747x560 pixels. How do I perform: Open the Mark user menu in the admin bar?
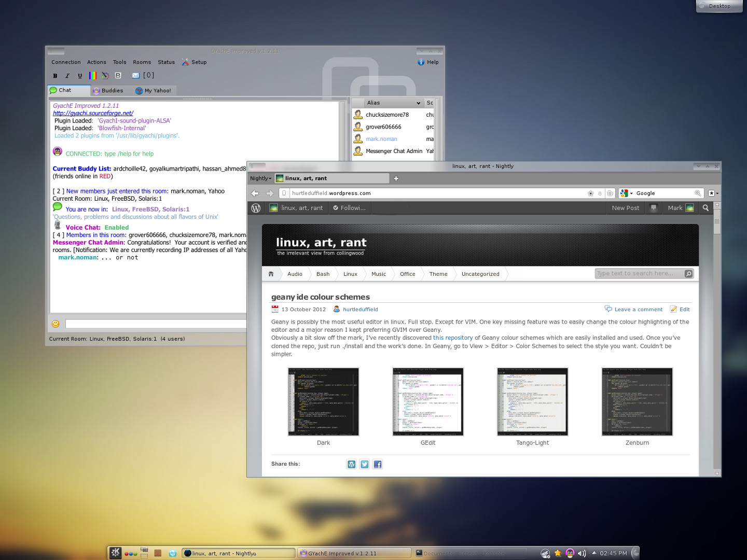coord(680,208)
